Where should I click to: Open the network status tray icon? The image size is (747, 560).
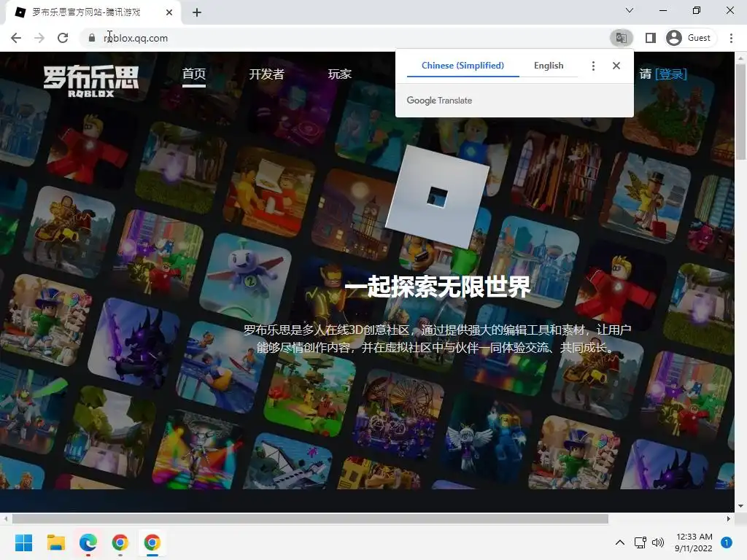tap(640, 542)
